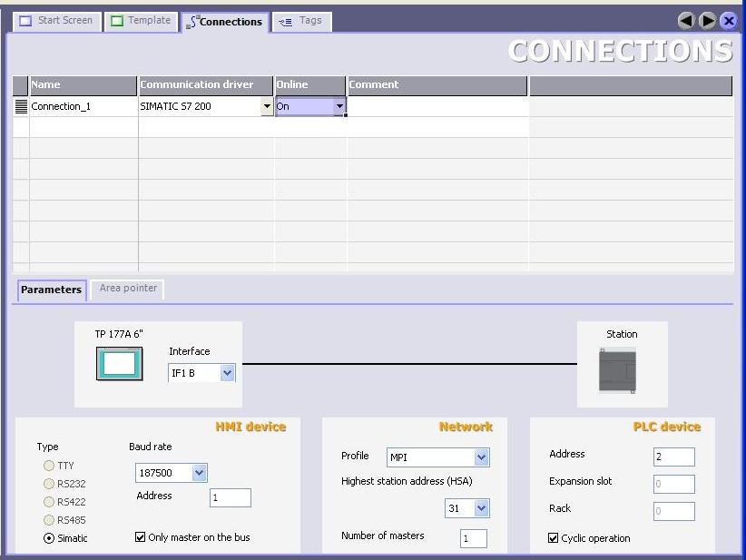Image resolution: width=746 pixels, height=560 pixels.
Task: Open the Interface IF1 B dropdown
Action: click(x=227, y=373)
